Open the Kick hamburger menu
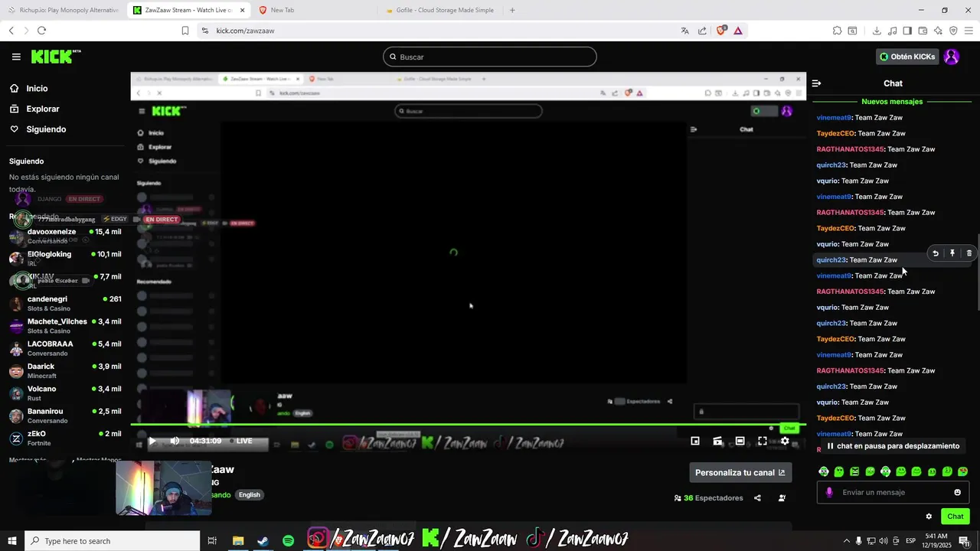This screenshot has height=551, width=980. tap(16, 57)
